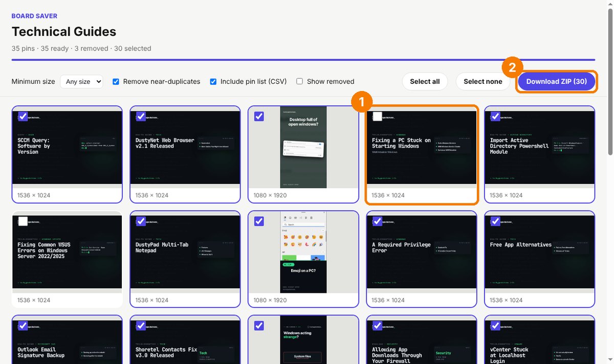Uncheck the Emoji on a PC pin checkbox

(259, 221)
